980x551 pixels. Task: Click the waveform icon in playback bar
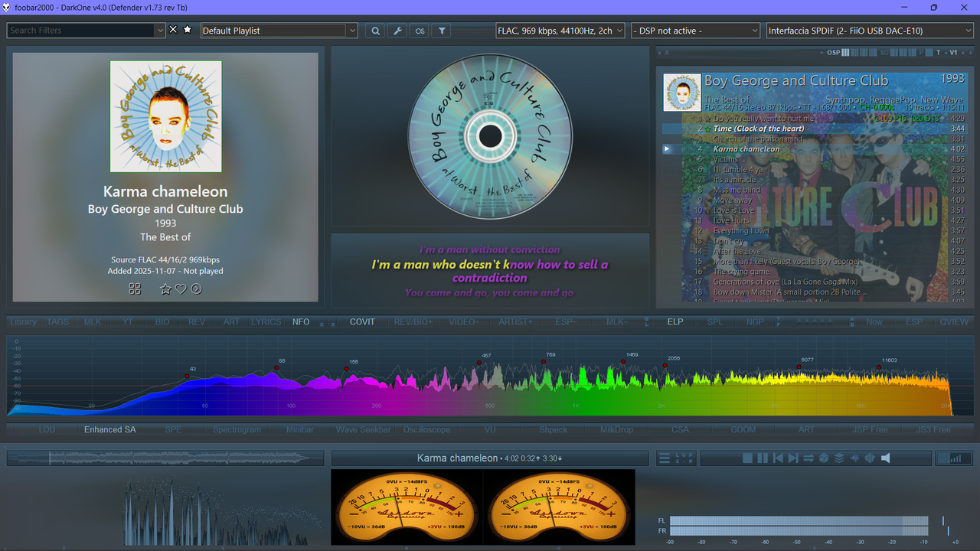point(854,458)
